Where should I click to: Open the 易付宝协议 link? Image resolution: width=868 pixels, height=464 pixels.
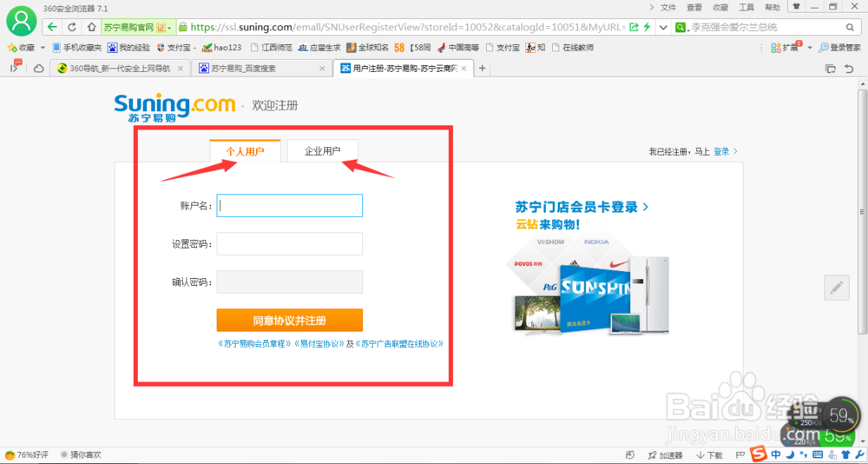319,344
